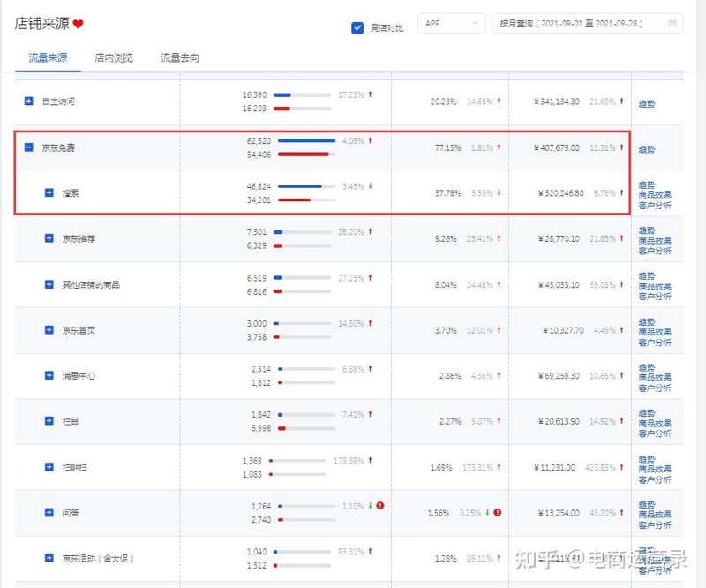Switch to the 店内浏览 tab
This screenshot has height=588, width=706.
114,57
